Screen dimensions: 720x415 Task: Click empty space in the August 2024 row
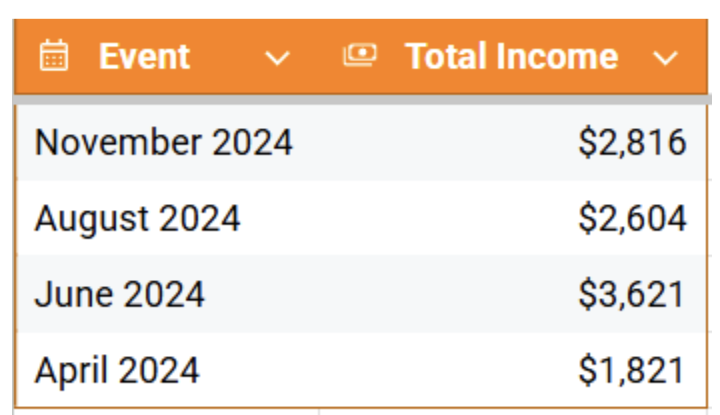coord(409,219)
